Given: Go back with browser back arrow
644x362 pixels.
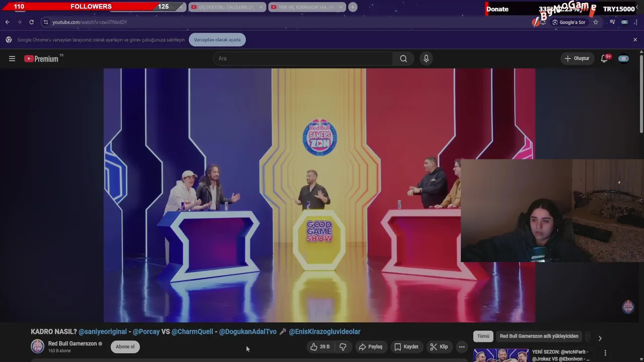Looking at the screenshot, I should pos(7,22).
